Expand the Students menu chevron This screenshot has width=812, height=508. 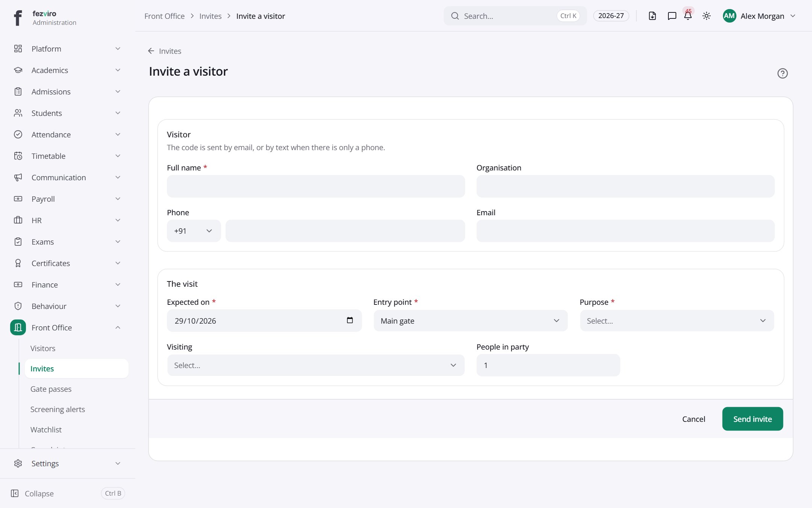click(x=118, y=113)
